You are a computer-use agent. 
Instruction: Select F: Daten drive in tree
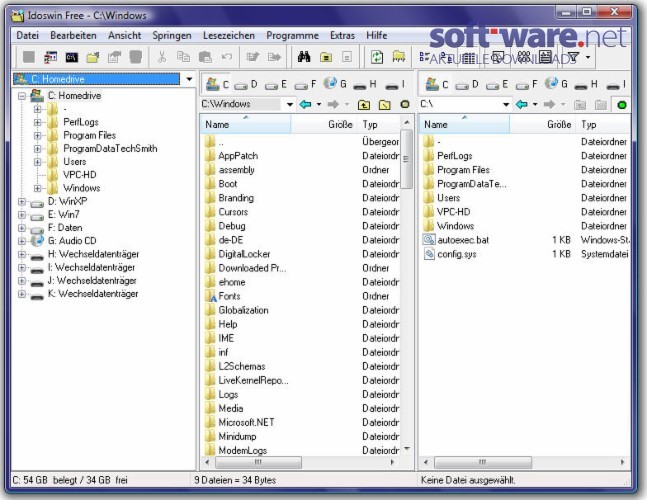65,228
